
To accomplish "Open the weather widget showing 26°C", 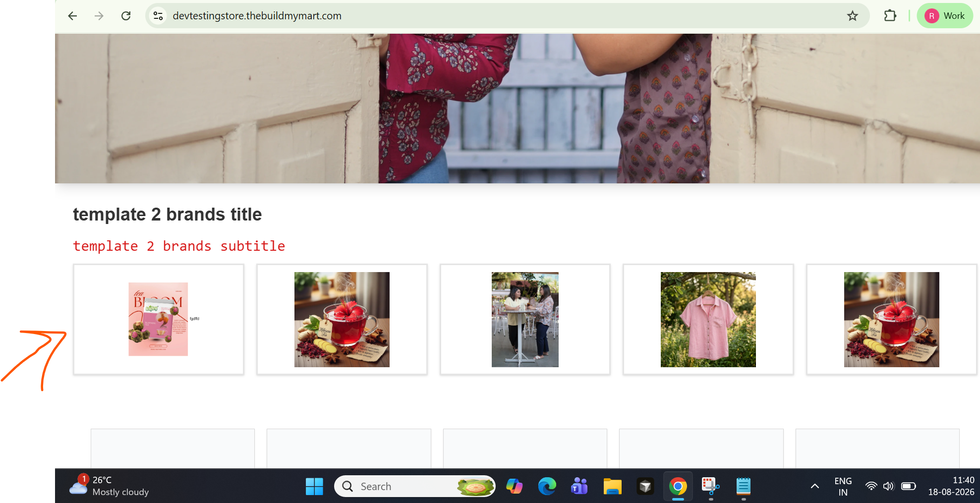I will (110, 486).
